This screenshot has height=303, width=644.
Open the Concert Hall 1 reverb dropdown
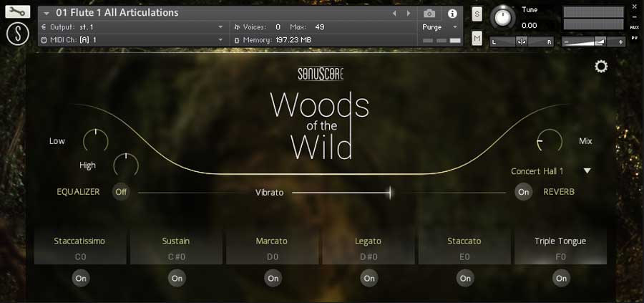click(587, 170)
